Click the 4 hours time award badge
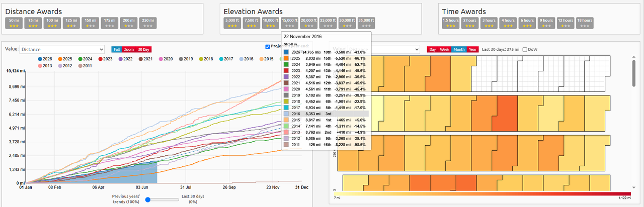Screen dimensions: 644x207 [x=508, y=22]
